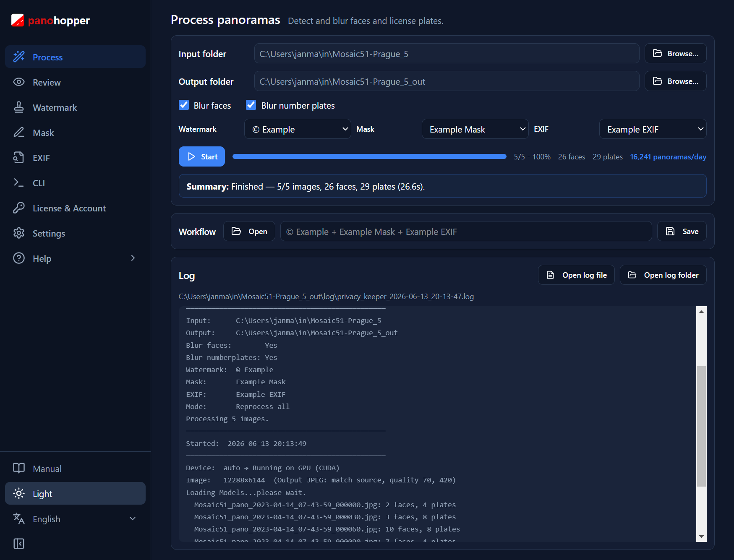Click the floppy disk icon in Save button
This screenshot has height=560, width=734.
coord(670,231)
